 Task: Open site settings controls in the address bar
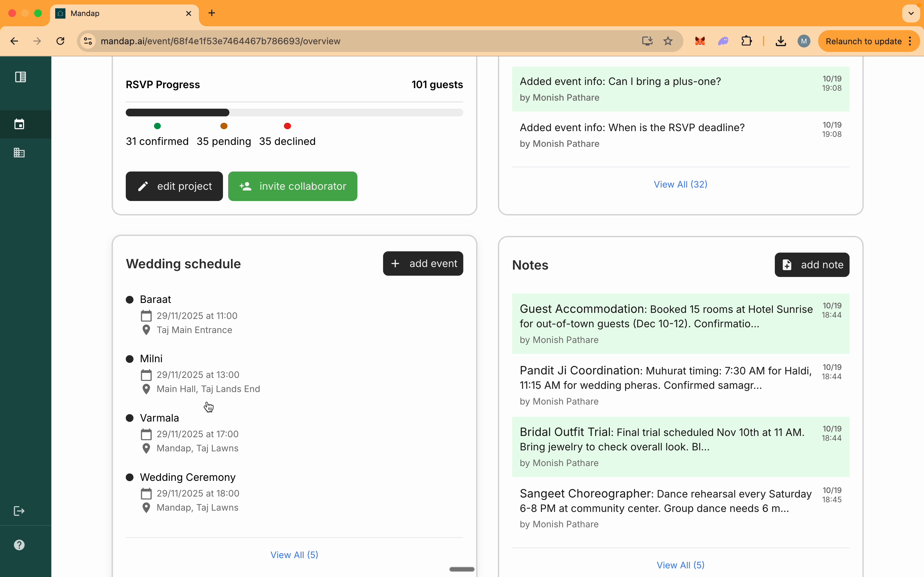pos(87,41)
